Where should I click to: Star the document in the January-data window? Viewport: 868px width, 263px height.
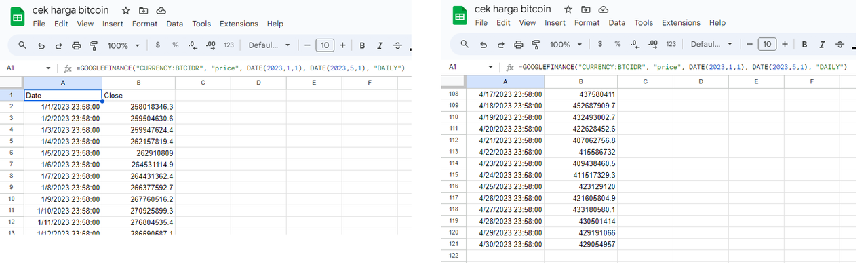125,11
